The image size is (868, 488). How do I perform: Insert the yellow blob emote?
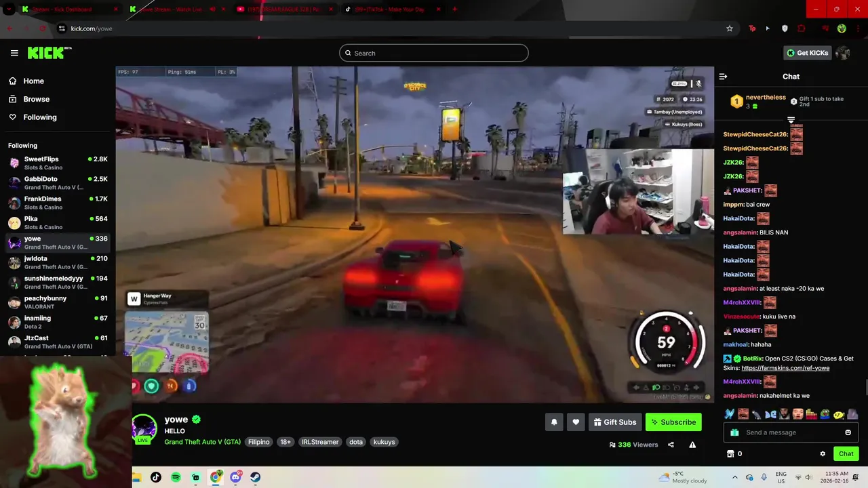click(839, 413)
